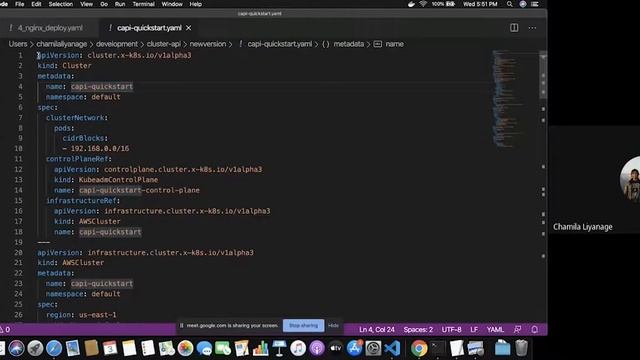
Task: Open the Selection menu
Action: point(61,4)
